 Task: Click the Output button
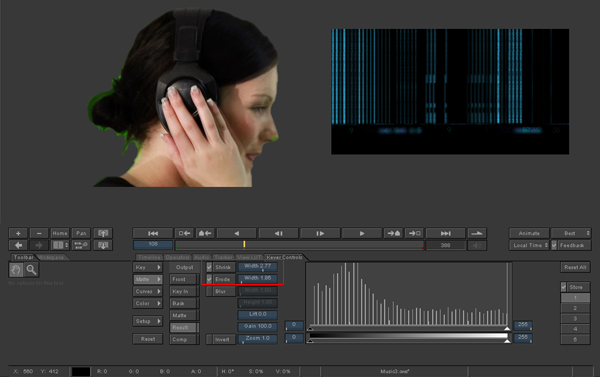184,267
